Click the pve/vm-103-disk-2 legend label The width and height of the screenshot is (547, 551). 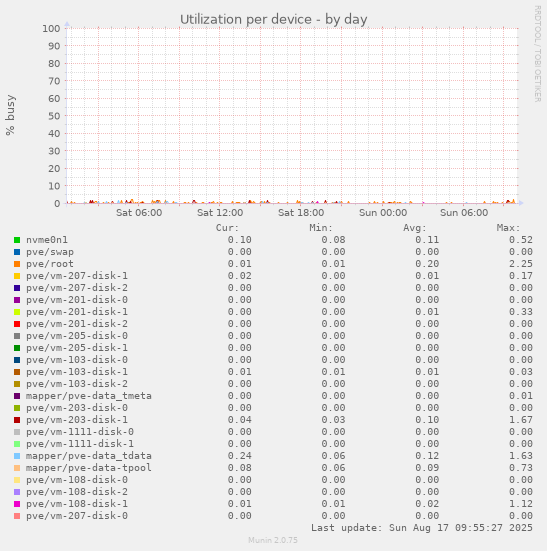pos(77,384)
